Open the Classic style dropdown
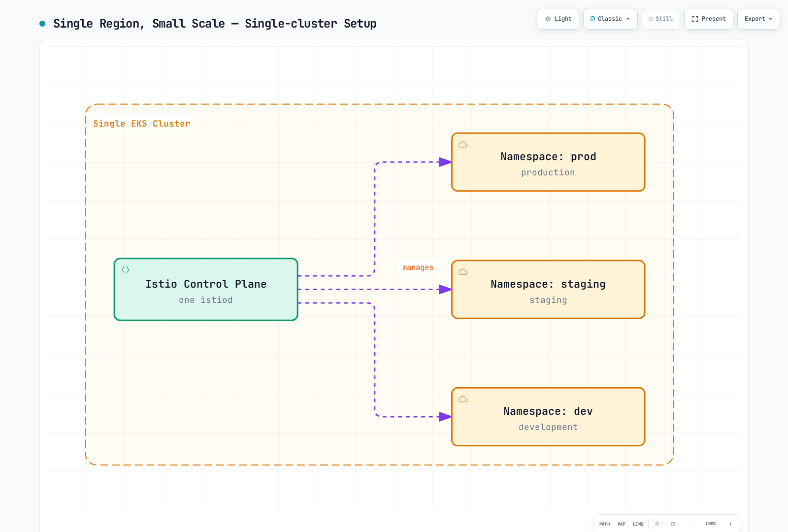 pos(610,19)
